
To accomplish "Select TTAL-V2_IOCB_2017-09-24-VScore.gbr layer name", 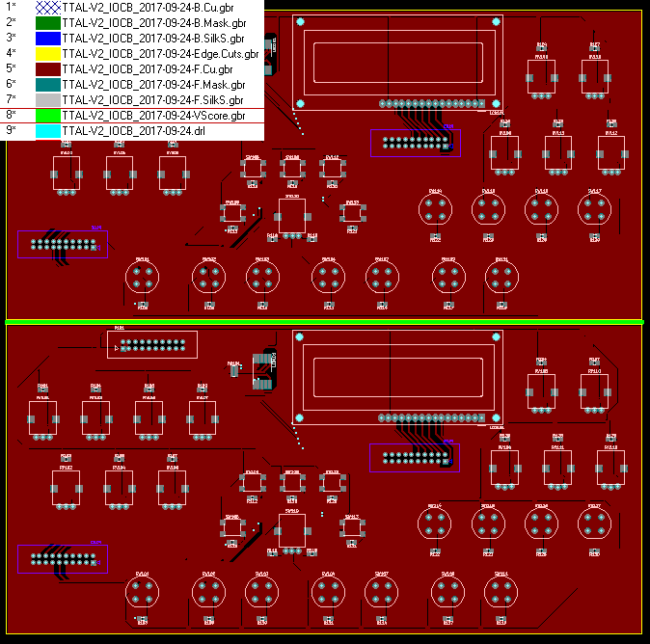I will click(153, 116).
